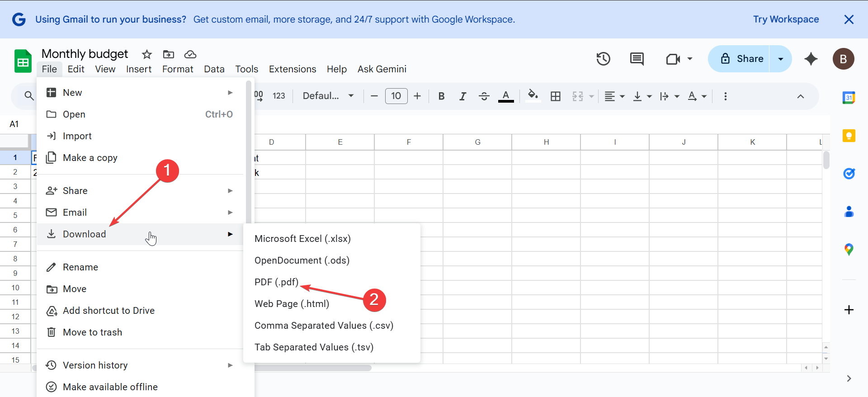Click the borders toolbar icon
This screenshot has width=868, height=397.
click(x=555, y=96)
